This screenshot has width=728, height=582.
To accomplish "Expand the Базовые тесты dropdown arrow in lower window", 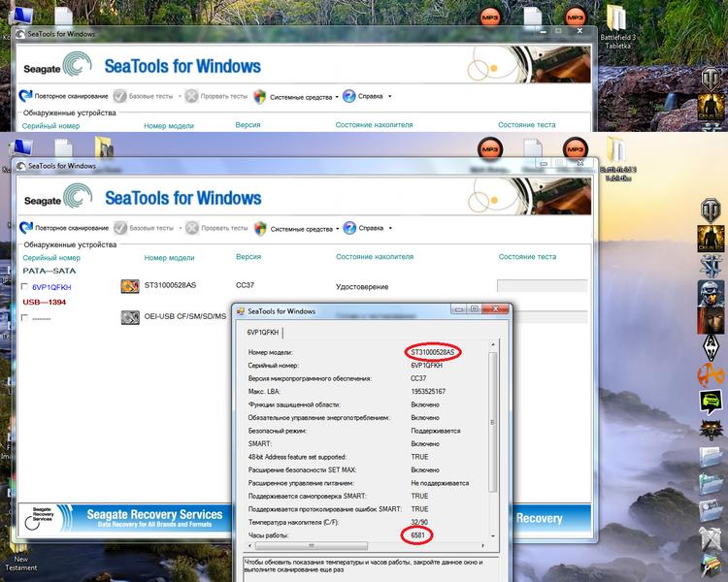I will point(181,228).
